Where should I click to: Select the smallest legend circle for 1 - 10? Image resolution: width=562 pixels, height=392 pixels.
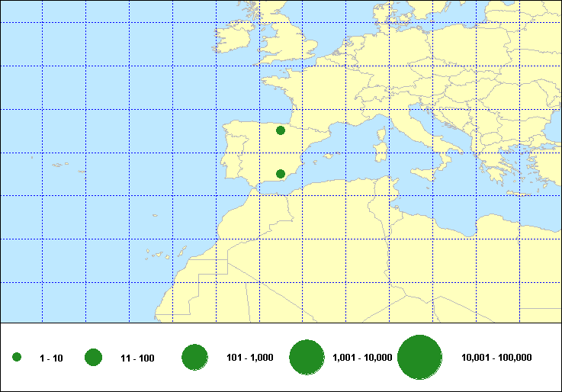coord(17,358)
